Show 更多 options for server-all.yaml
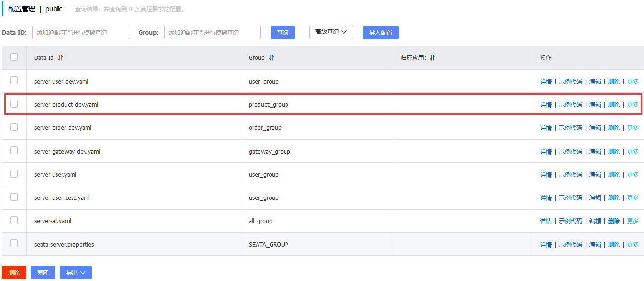The width and height of the screenshot is (644, 281). (632, 221)
